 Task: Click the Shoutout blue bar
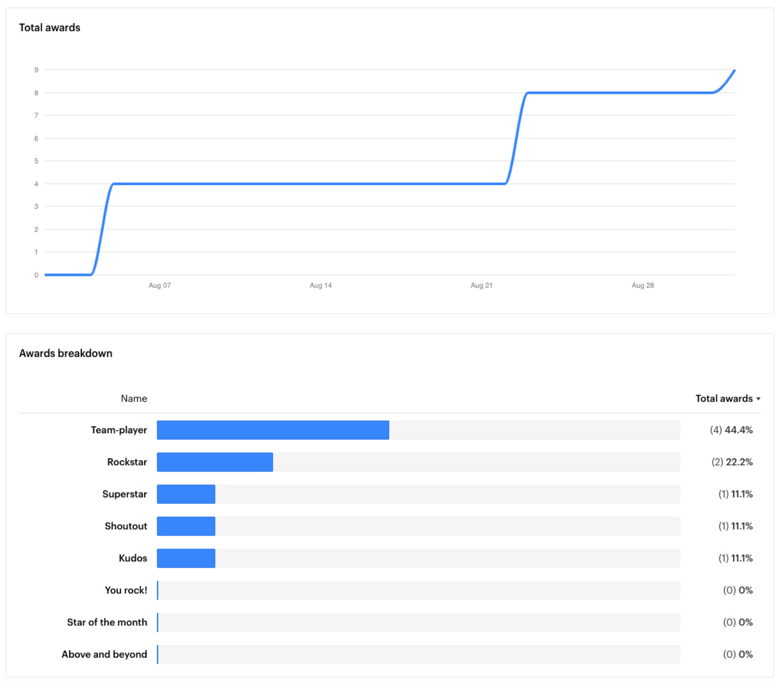click(x=186, y=526)
